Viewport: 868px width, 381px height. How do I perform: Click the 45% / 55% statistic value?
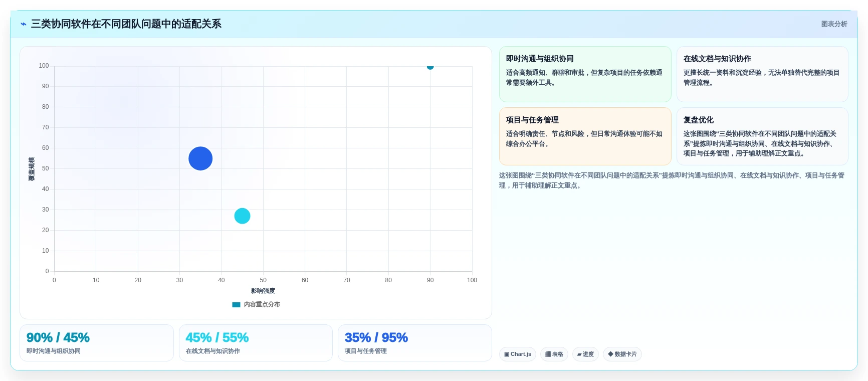tap(217, 337)
